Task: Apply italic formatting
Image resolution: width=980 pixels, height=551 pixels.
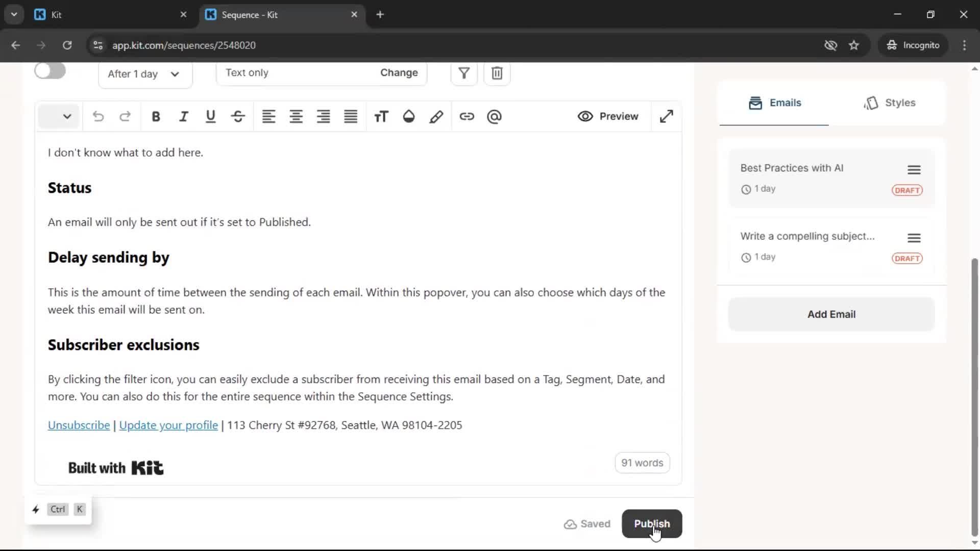Action: coord(183,116)
